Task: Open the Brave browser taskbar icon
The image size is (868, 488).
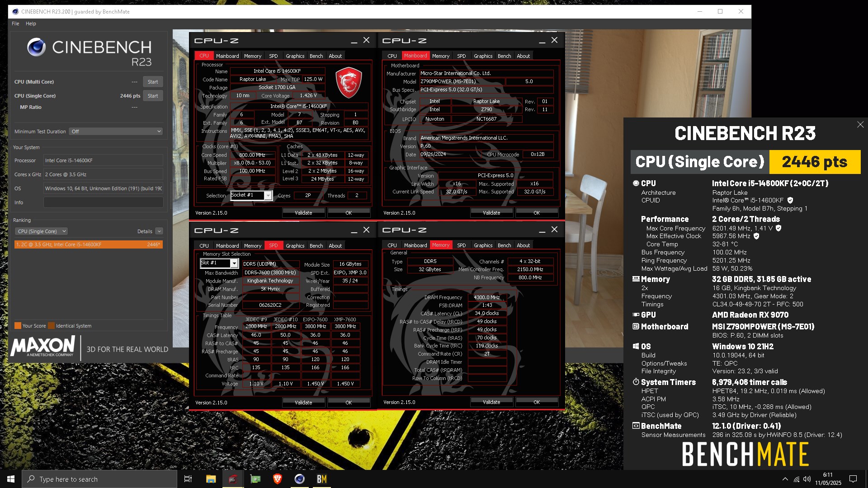Action: [277, 479]
